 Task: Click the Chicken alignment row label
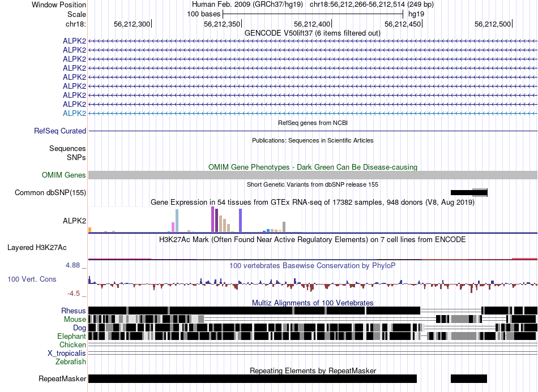[72, 344]
